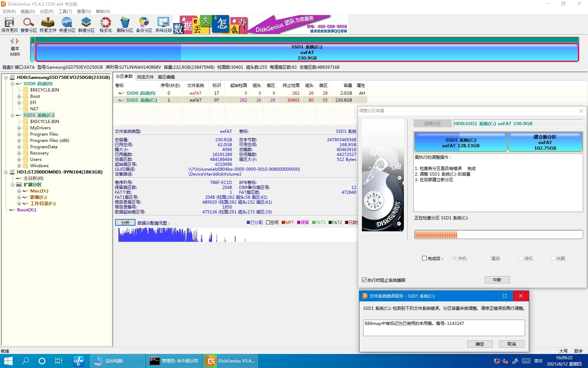Select HD1:ST2000DM001 disk in tree

coord(59,172)
